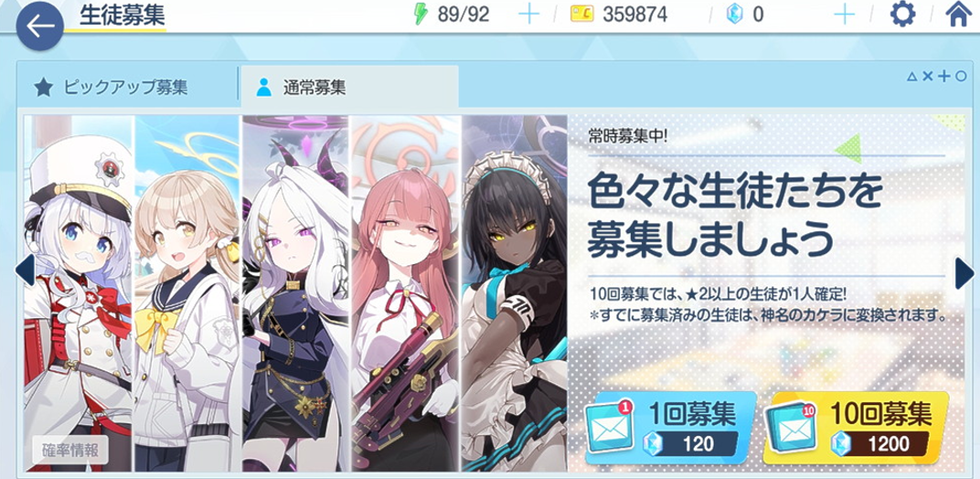Tap the blue pyroxene gem icon
This screenshot has width=980, height=479.
point(736,14)
